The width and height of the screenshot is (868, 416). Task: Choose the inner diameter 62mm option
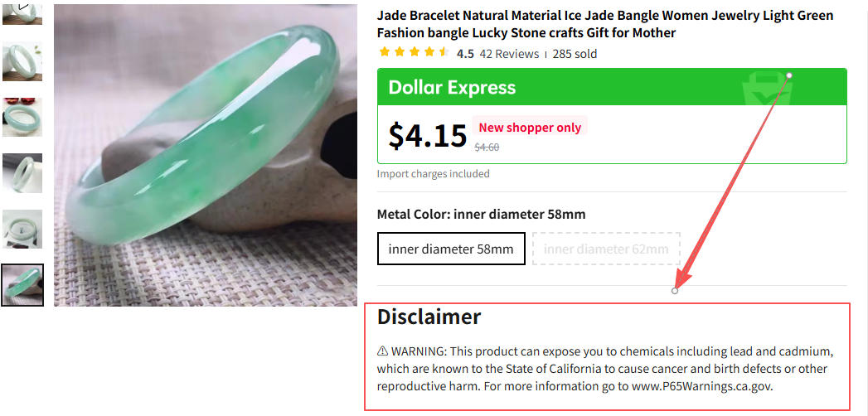tap(606, 249)
